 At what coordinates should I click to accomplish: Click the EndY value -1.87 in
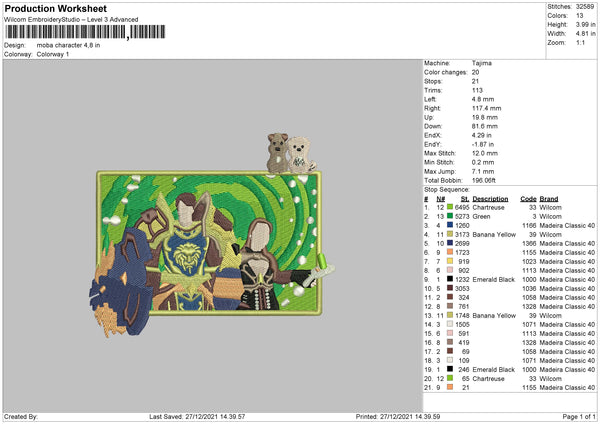pyautogui.click(x=483, y=144)
